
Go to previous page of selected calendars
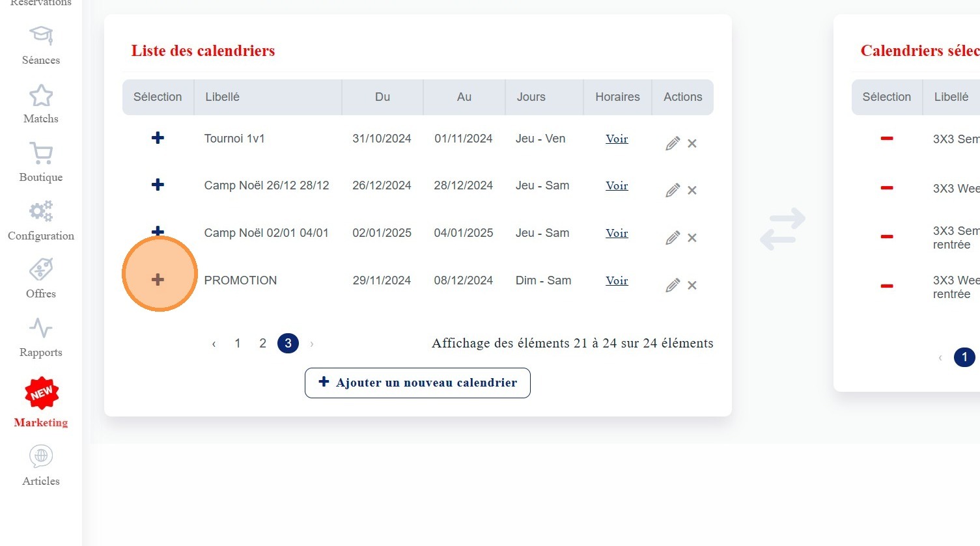click(x=940, y=357)
